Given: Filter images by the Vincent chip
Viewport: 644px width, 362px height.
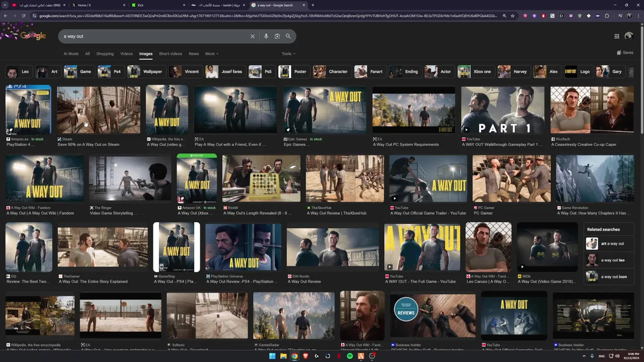Looking at the screenshot, I should tap(185, 71).
